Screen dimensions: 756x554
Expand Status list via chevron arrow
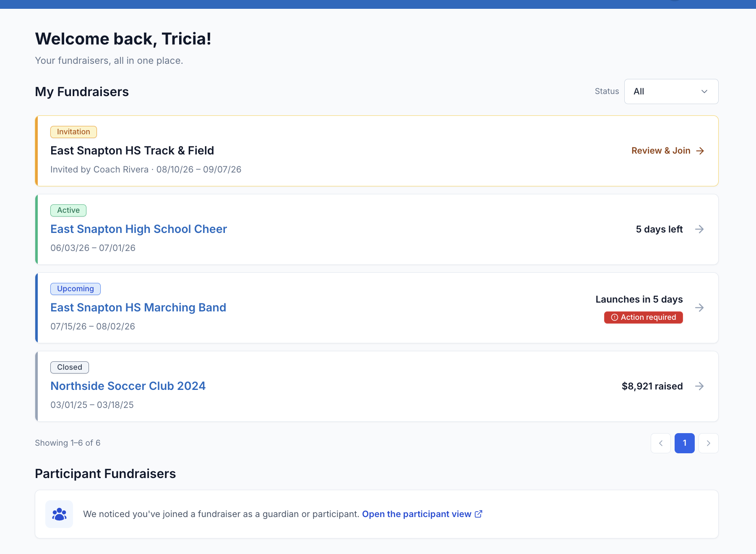704,91
